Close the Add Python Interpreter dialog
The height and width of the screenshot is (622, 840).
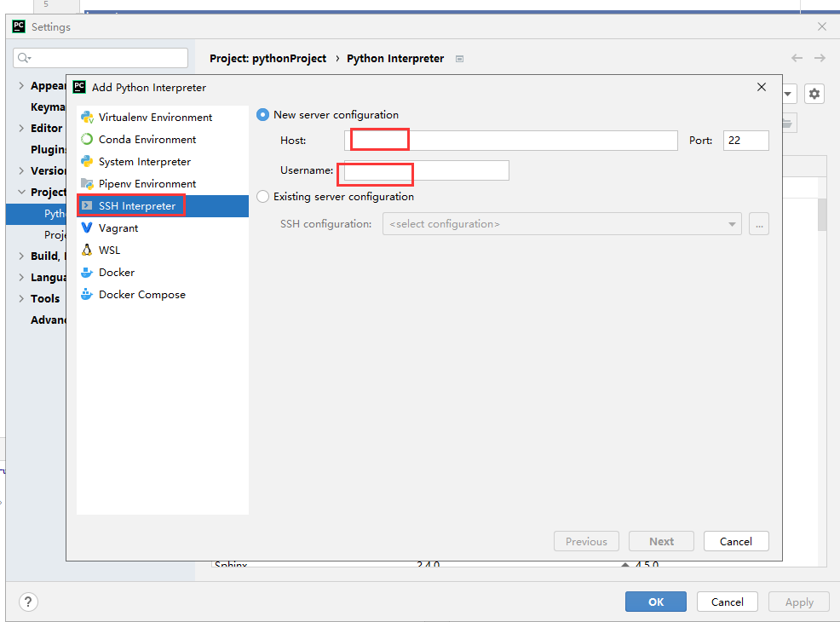(762, 87)
